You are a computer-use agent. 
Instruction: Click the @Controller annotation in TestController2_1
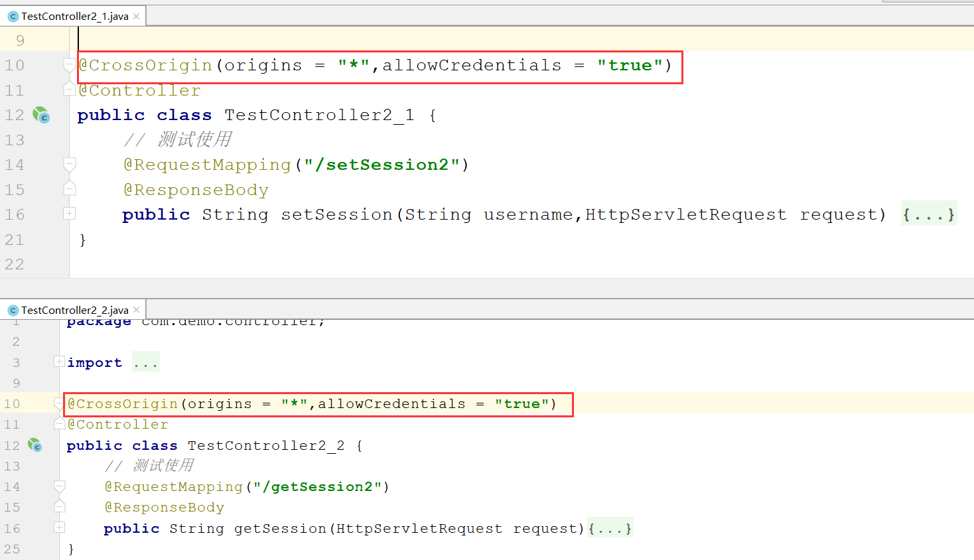coord(139,90)
